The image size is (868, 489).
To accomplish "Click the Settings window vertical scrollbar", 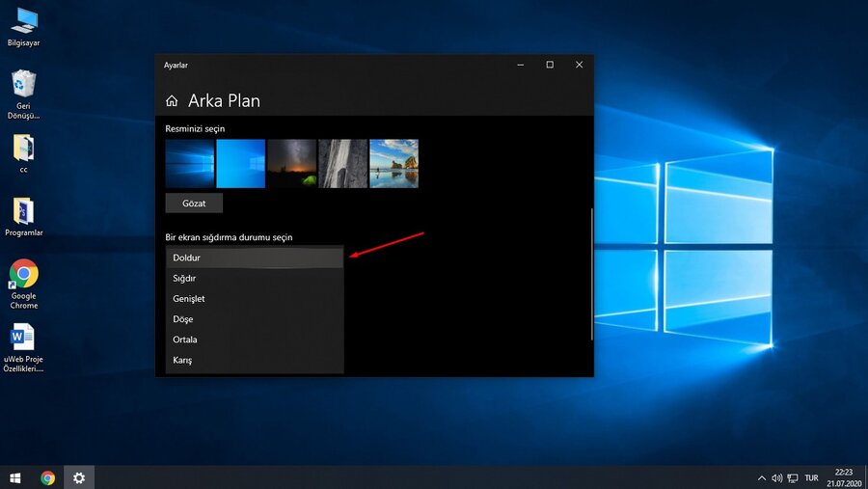I will 591,274.
